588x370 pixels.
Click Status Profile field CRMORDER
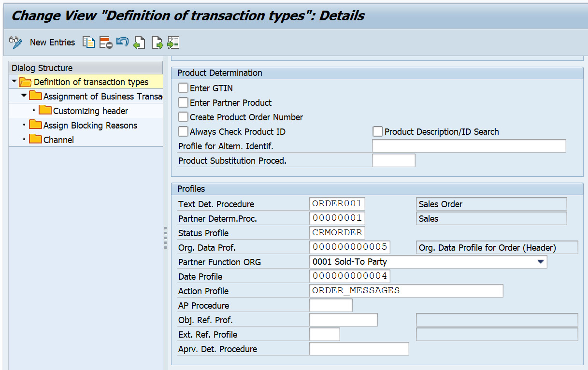[x=337, y=233]
